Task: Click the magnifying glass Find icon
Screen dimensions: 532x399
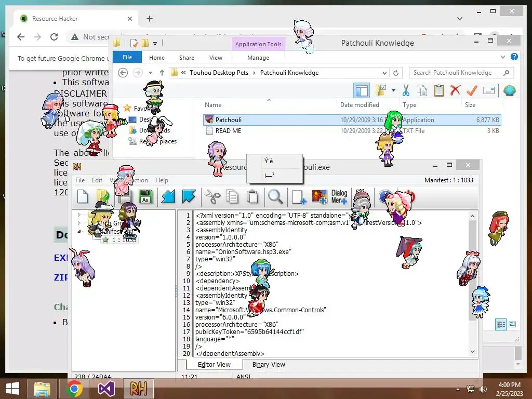Action: [x=275, y=196]
